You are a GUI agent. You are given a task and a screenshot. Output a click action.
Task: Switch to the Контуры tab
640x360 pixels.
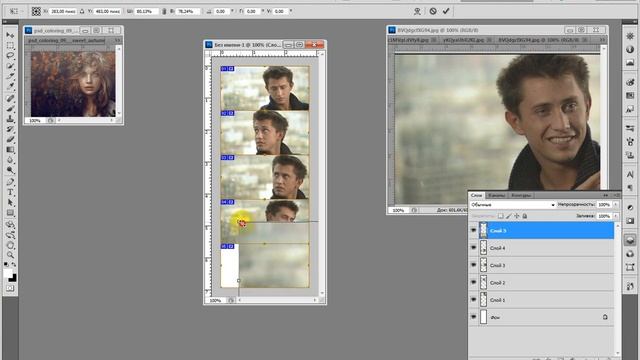click(521, 195)
